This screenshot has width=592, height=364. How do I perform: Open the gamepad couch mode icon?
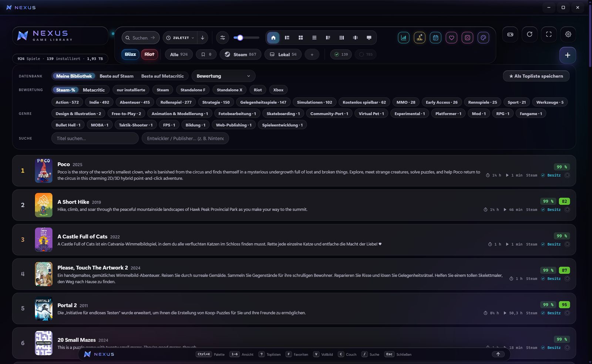510,34
